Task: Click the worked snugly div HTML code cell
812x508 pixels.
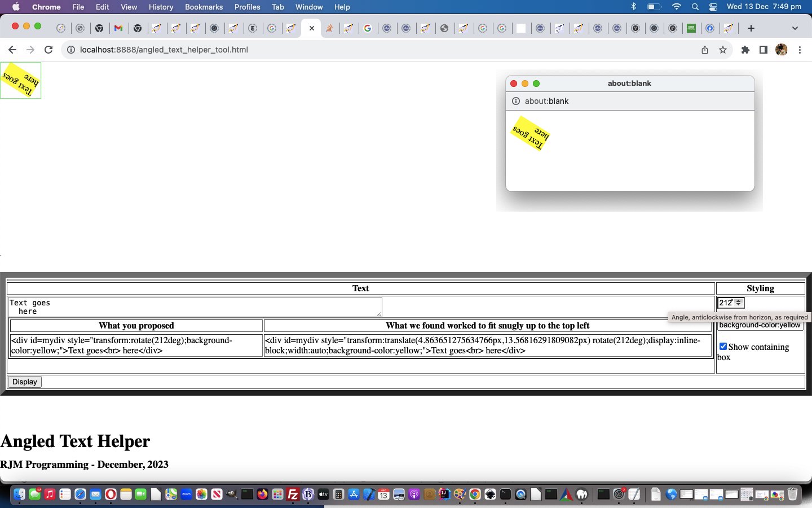Action: 488,345
